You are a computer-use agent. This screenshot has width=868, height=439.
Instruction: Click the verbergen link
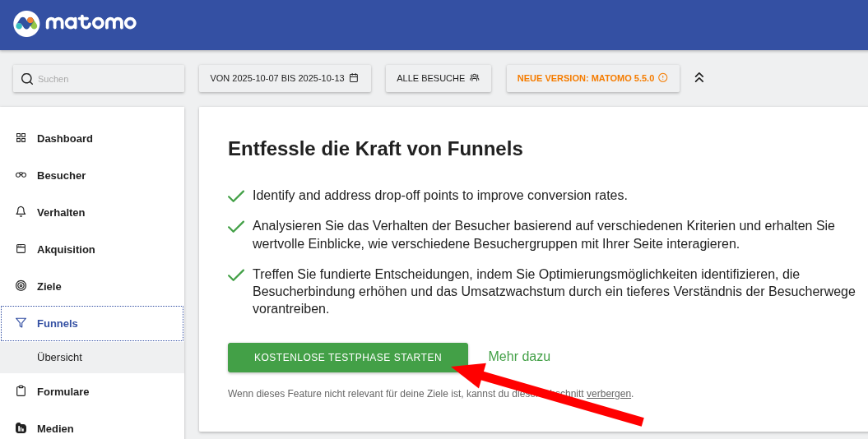click(x=608, y=394)
